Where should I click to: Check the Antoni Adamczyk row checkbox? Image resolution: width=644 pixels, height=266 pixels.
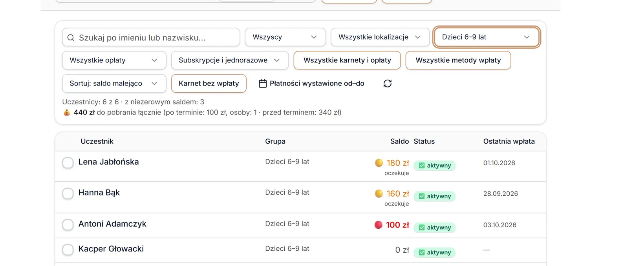[68, 225]
